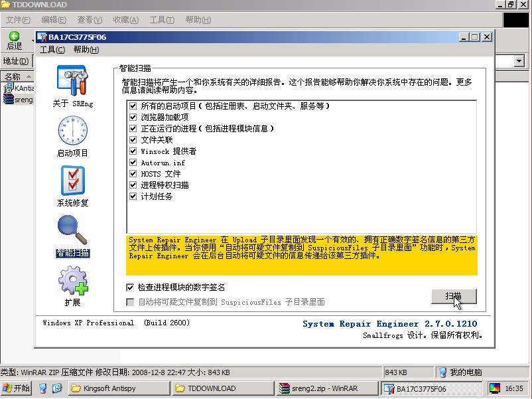The image size is (532, 399).
Task: Click the My Computer icon in status bar
Action: 442,372
